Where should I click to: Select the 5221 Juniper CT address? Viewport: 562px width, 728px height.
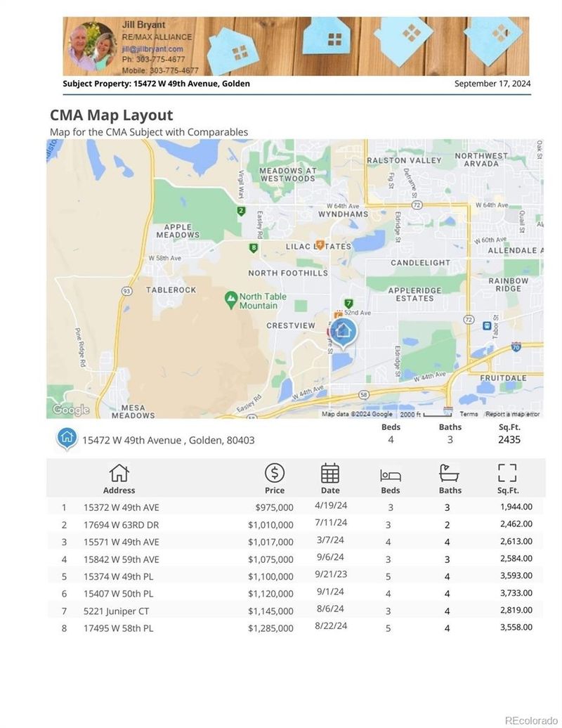click(x=116, y=611)
